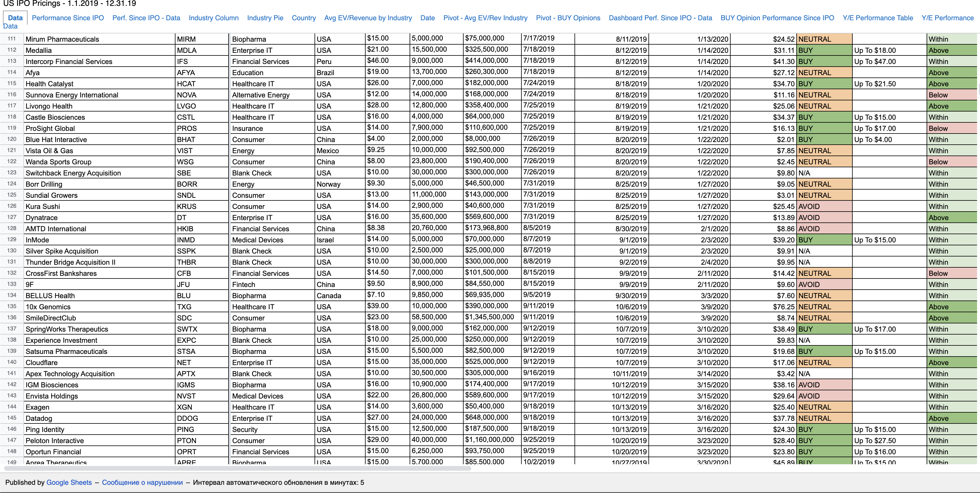Click the AVOID cell for Kura Sushi
The width and height of the screenshot is (980, 493).
[x=824, y=207]
